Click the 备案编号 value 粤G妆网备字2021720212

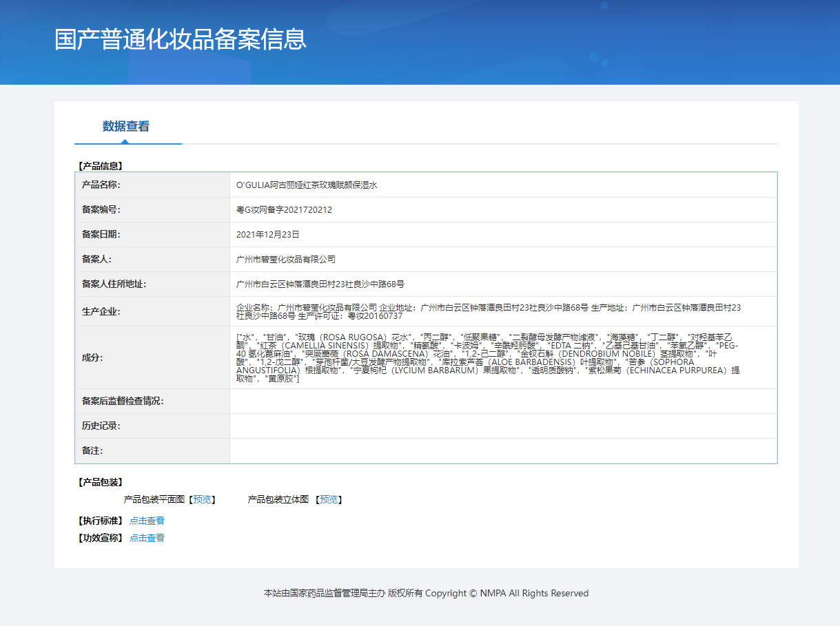(x=284, y=210)
